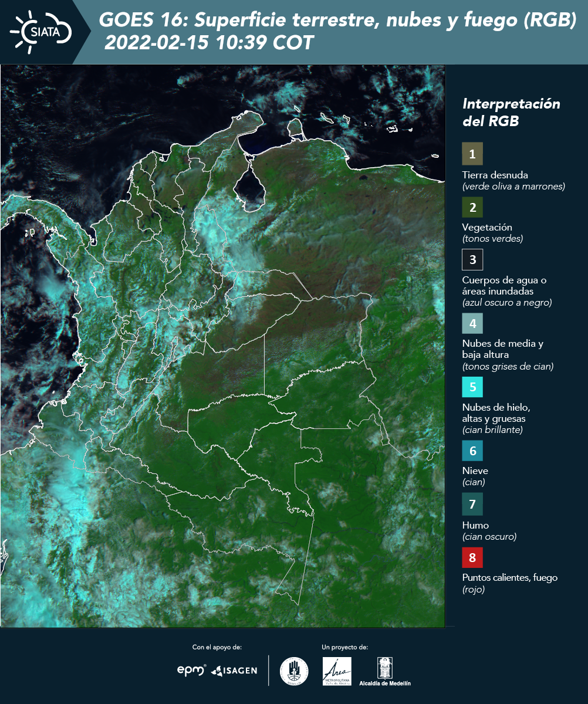Click the '(tonos verdes)' description
The image size is (588, 704).
[x=492, y=239]
